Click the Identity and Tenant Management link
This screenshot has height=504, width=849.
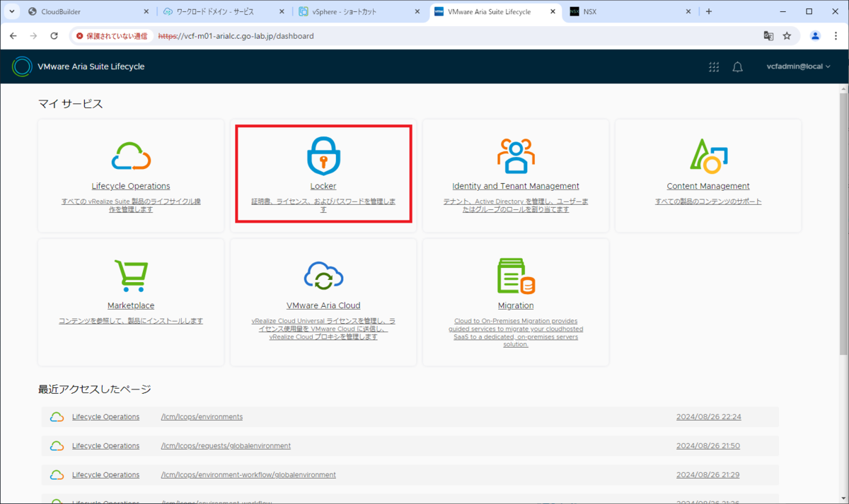(516, 187)
